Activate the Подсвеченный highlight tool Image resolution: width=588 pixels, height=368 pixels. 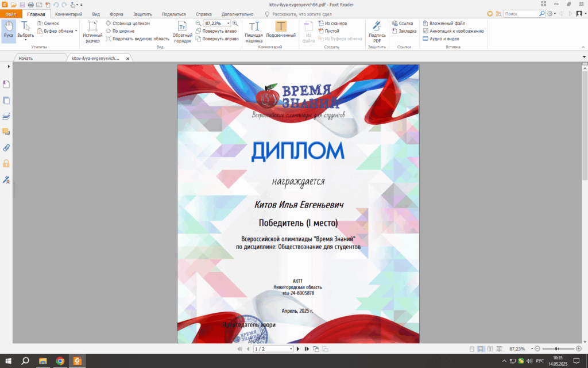281,30
